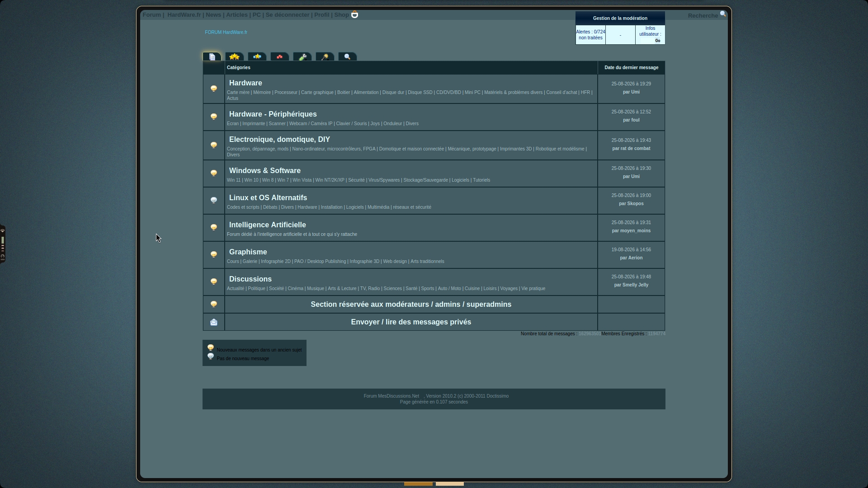Open the Cinéma subcategory under Discussions
This screenshot has height=488, width=868.
tap(296, 289)
